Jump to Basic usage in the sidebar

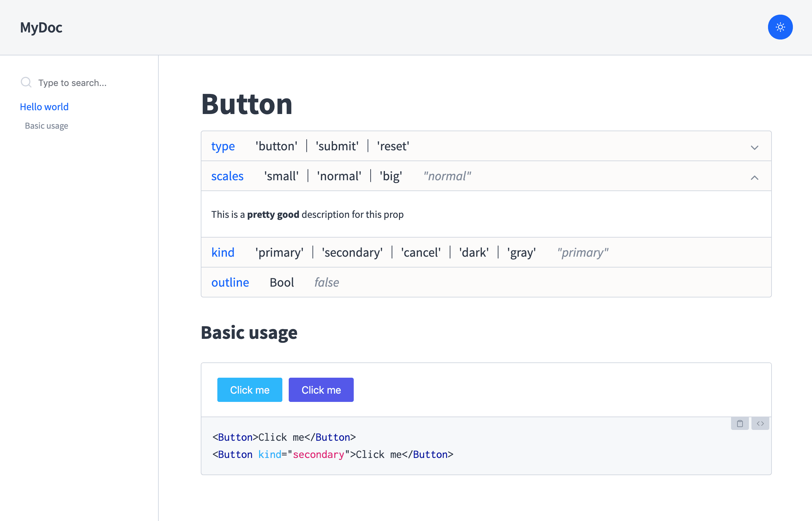47,126
